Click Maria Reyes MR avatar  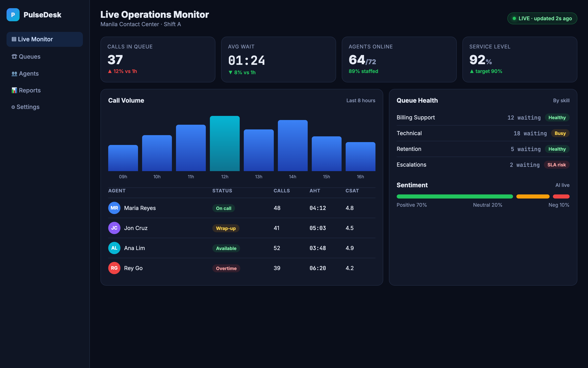(114, 208)
